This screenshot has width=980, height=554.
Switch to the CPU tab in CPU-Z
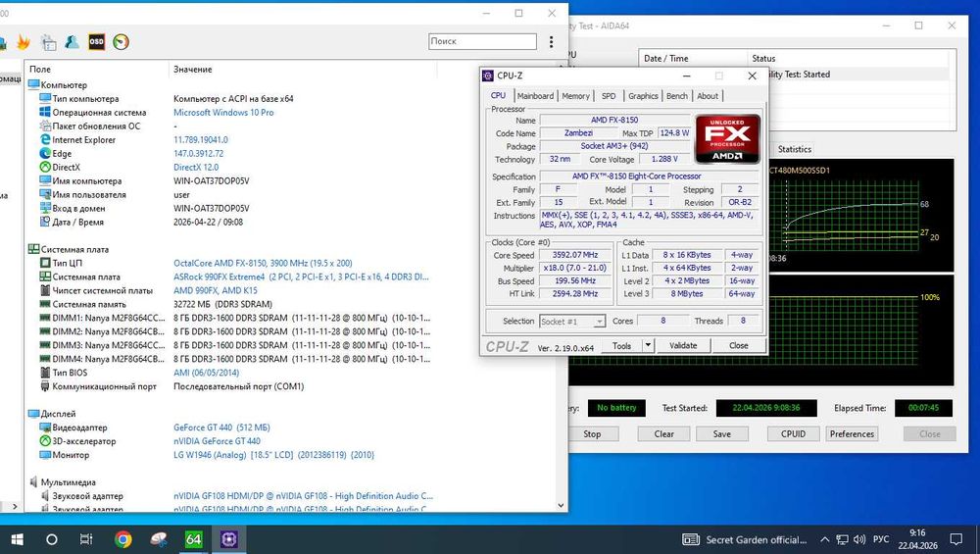(x=498, y=96)
